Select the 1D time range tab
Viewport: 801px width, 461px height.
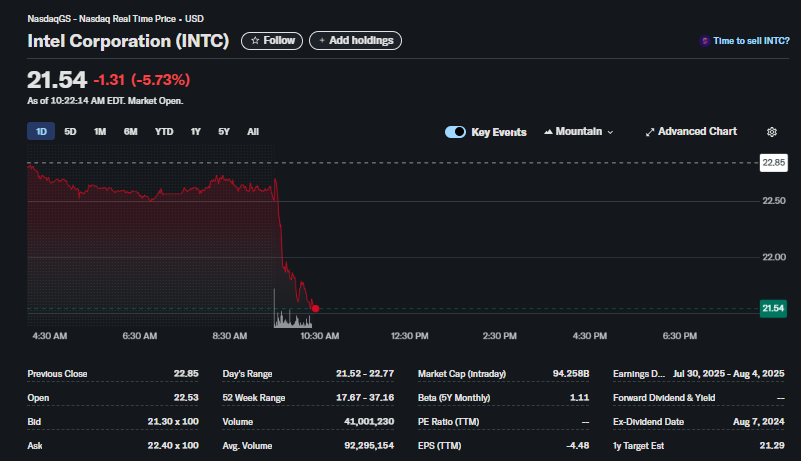(x=41, y=132)
